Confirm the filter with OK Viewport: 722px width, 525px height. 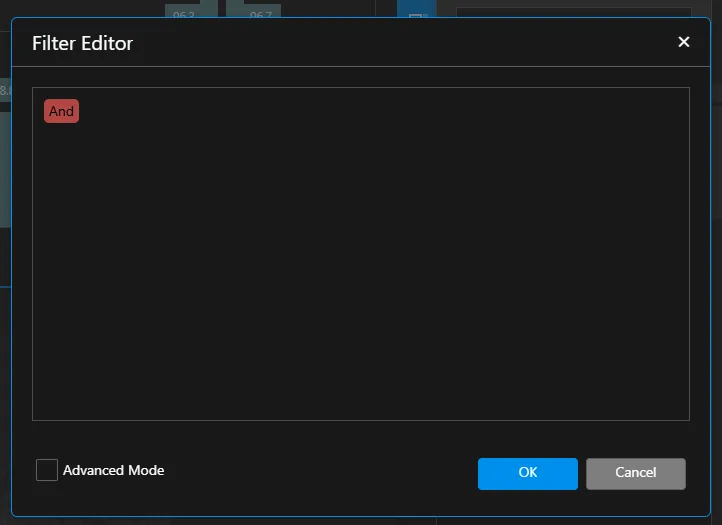point(528,473)
